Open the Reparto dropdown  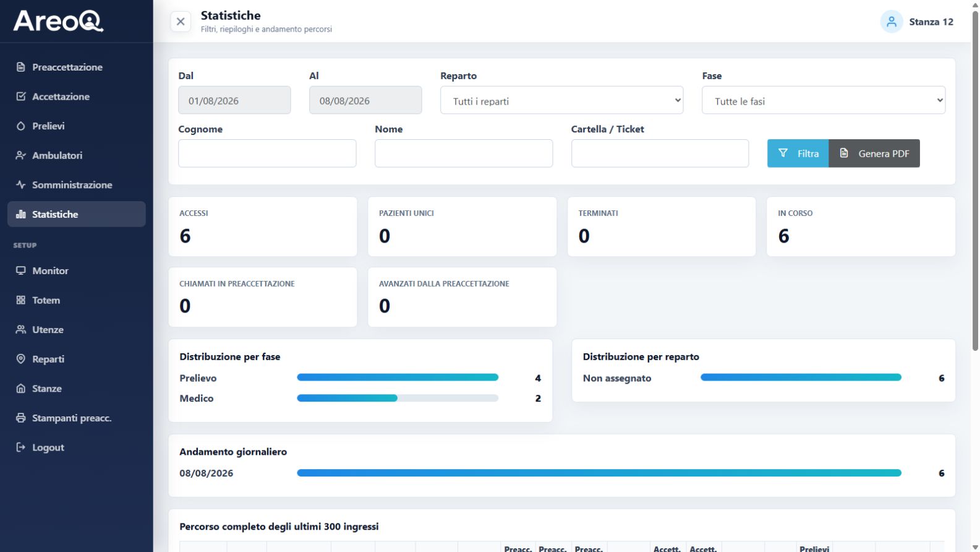(561, 100)
